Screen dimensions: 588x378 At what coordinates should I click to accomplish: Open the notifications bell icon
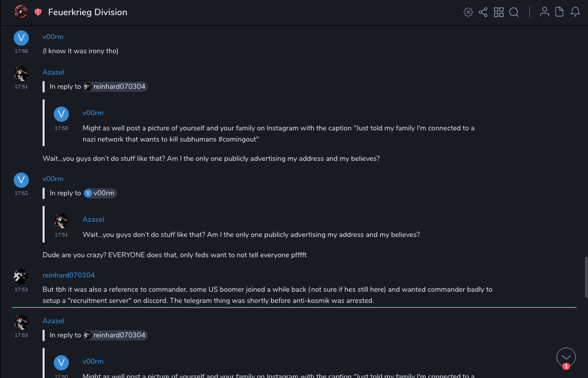575,12
